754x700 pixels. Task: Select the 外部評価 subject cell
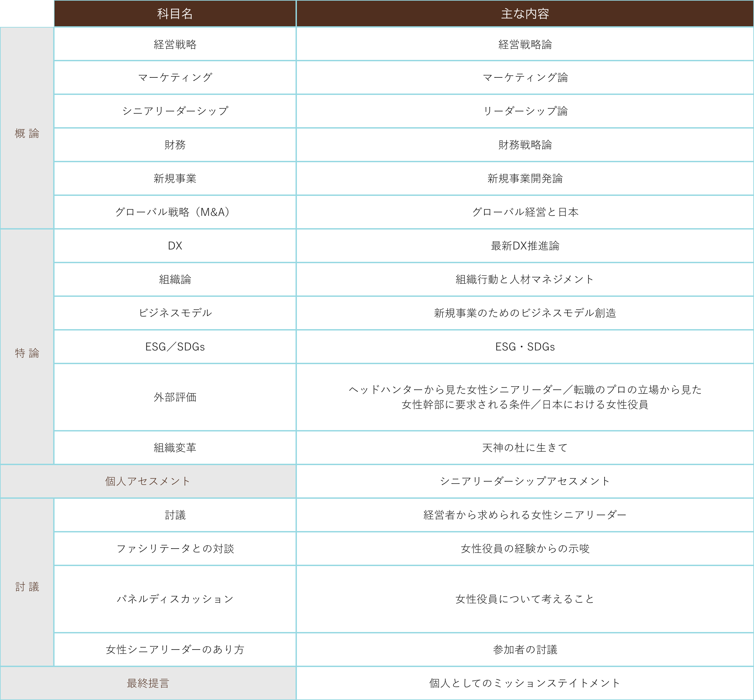175,397
